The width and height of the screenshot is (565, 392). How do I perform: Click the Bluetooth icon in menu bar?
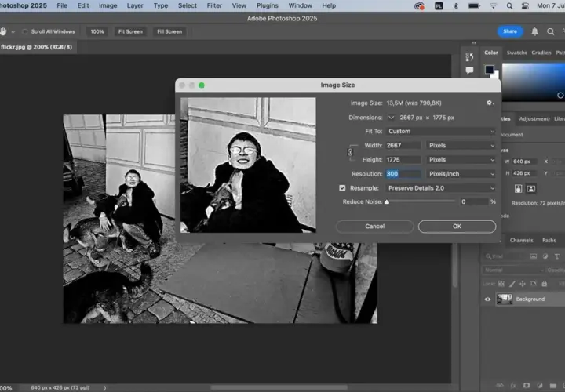pyautogui.click(x=456, y=5)
